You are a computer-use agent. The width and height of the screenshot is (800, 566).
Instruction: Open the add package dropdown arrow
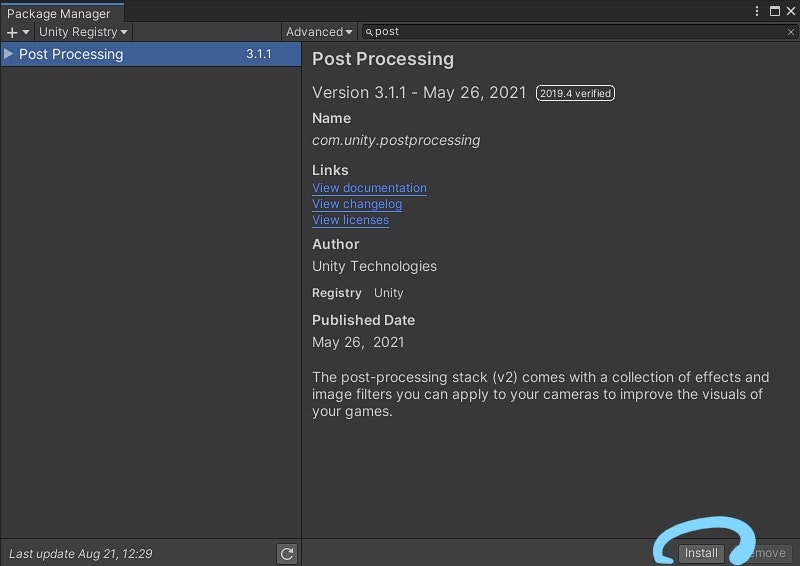coord(26,32)
